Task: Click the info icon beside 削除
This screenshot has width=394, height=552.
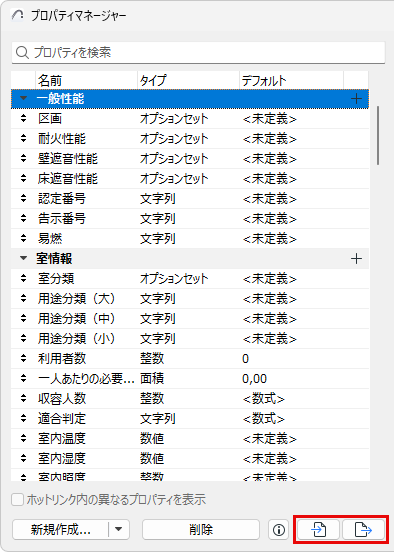Action: [x=279, y=529]
